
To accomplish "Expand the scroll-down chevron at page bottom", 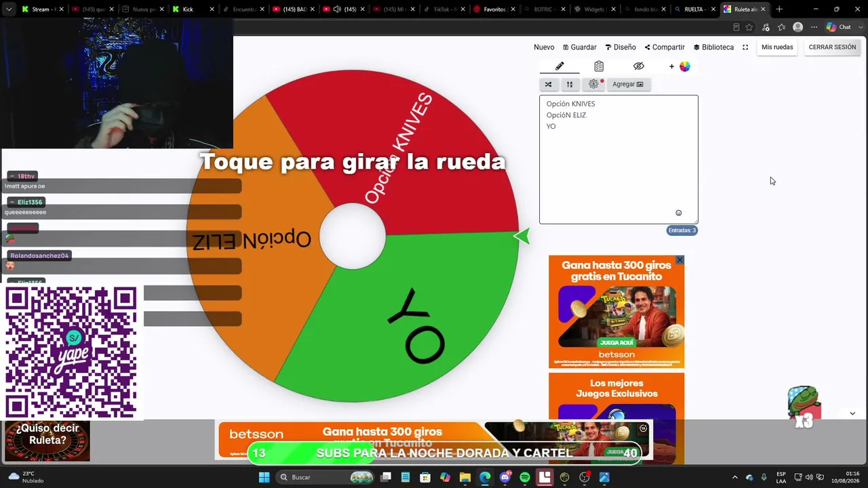I will click(852, 413).
